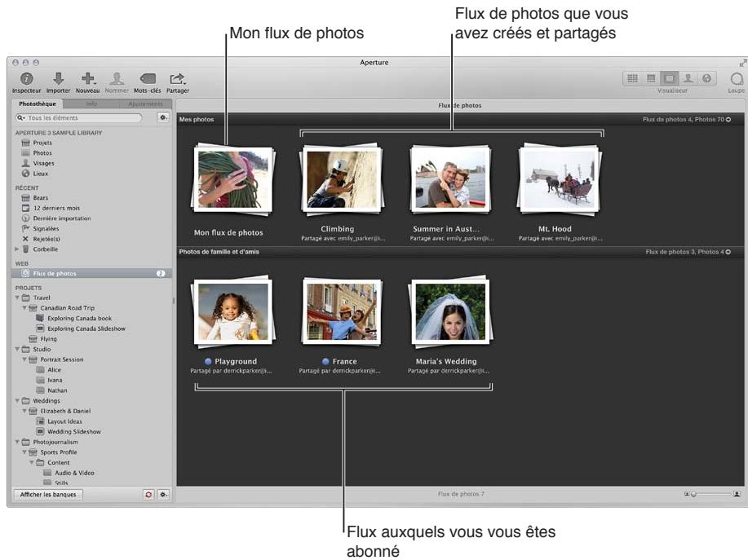Show the Faces view button
Image resolution: width=748 pixels, height=560 pixels.
(x=688, y=78)
